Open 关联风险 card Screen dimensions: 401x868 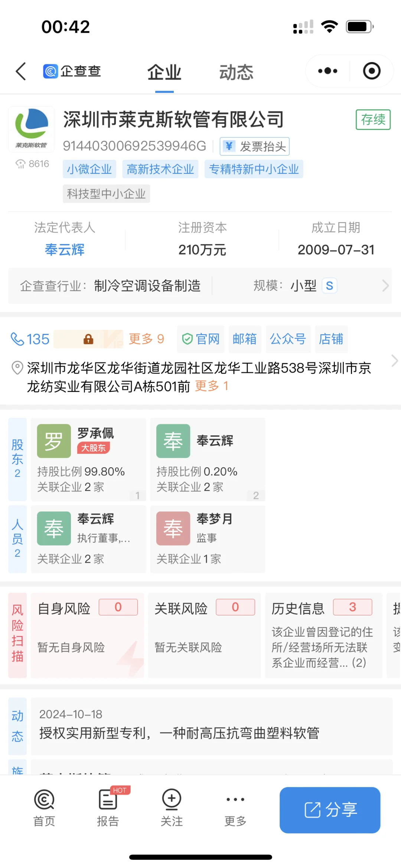(x=205, y=635)
